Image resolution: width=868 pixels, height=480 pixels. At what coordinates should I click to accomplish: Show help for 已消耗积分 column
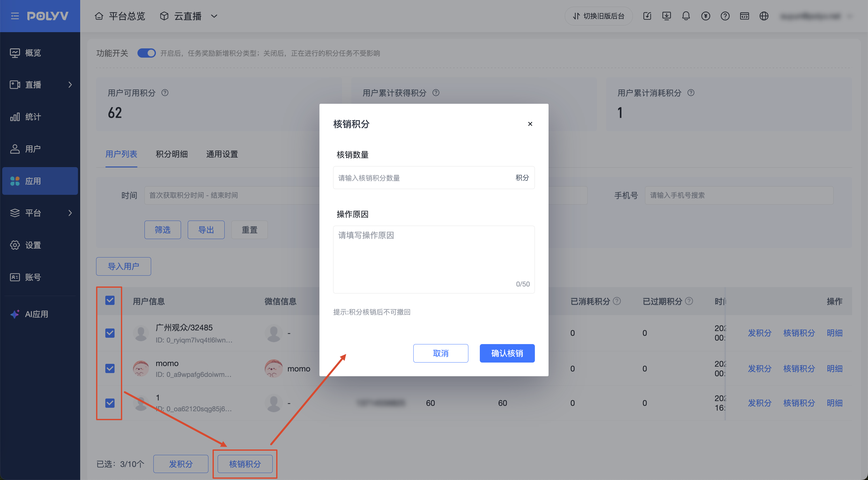[617, 301]
